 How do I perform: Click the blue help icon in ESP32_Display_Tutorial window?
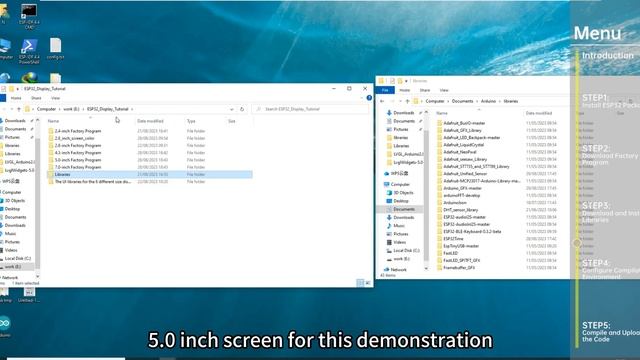(369, 98)
